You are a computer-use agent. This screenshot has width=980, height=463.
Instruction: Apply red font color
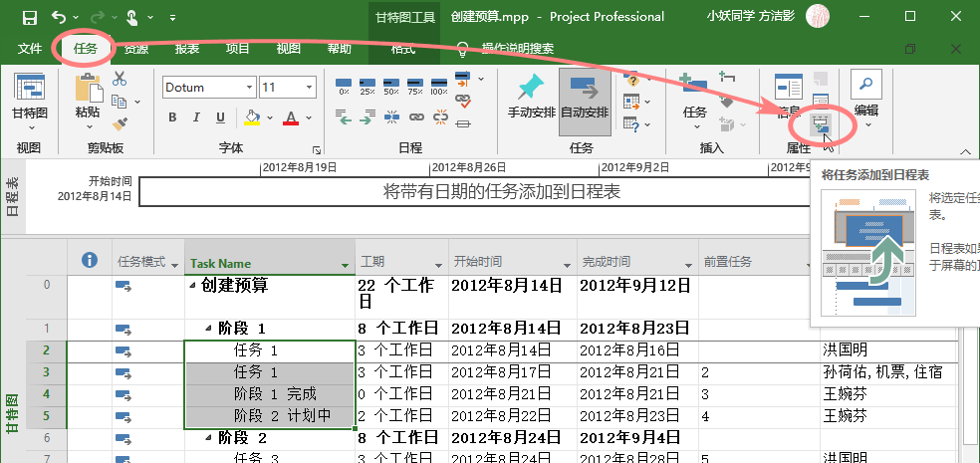[x=291, y=117]
